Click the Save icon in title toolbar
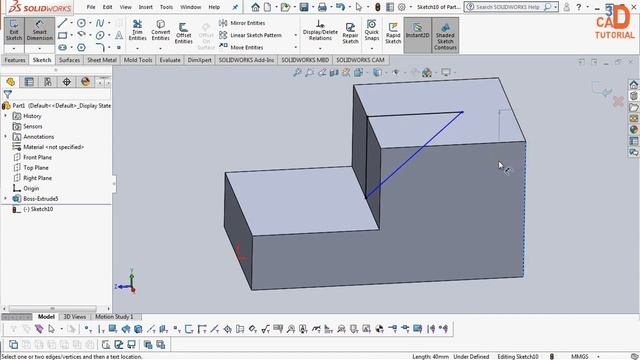 point(304,7)
